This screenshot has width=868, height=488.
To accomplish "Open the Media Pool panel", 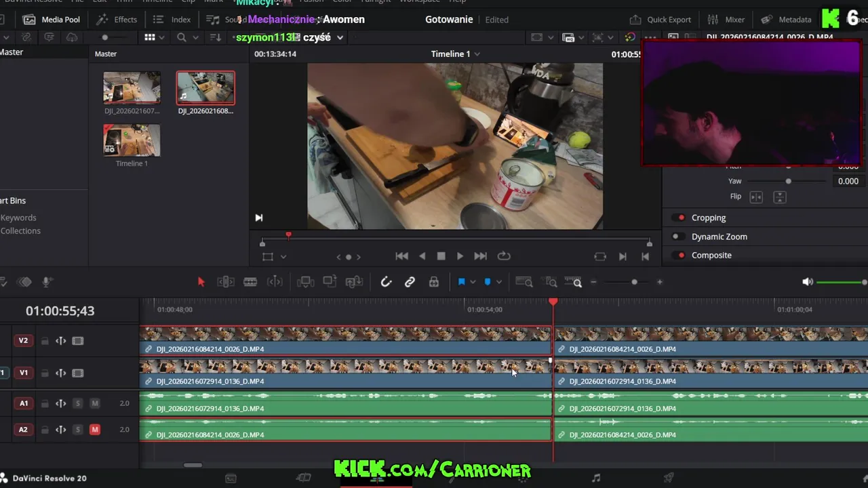I will point(52,20).
